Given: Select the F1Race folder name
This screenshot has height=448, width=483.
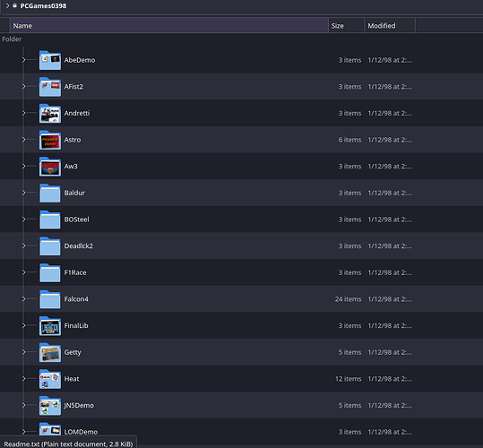Looking at the screenshot, I should click(75, 272).
